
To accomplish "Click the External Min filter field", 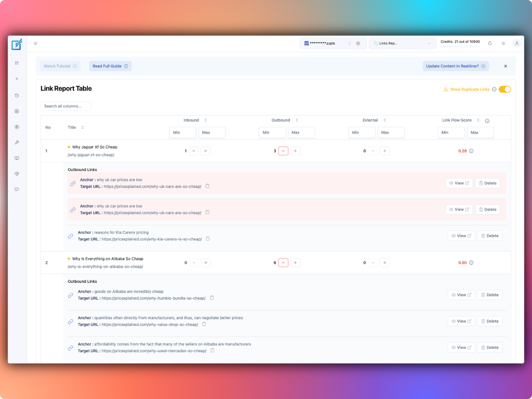I will 362,133.
